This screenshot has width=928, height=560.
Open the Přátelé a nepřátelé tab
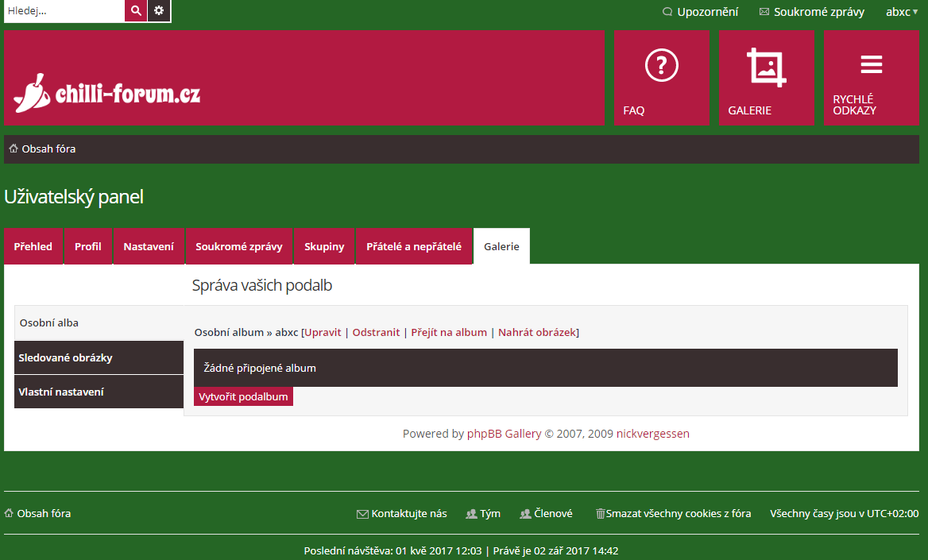tap(413, 246)
